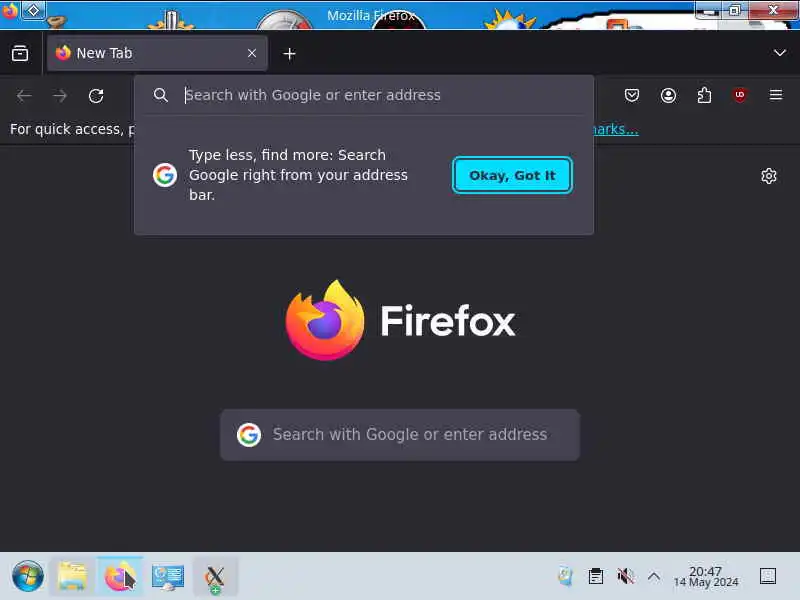Open the Start menu orb

click(28, 577)
